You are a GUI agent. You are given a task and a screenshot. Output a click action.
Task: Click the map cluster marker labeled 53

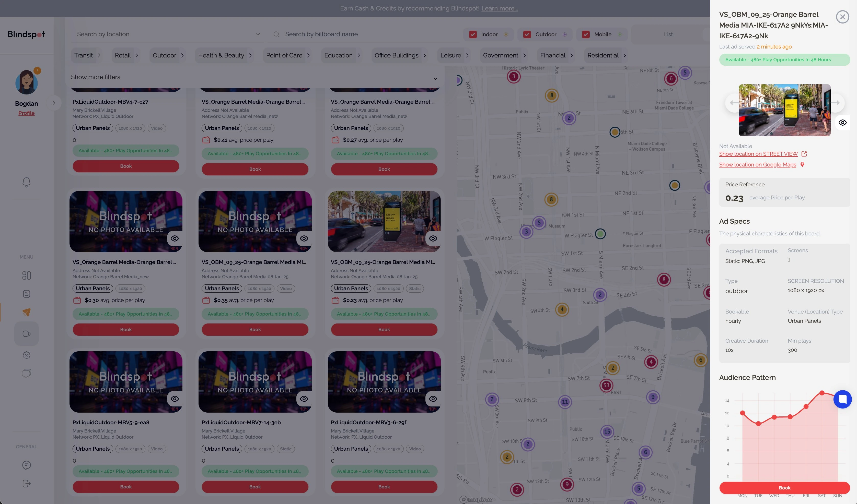pos(606,385)
